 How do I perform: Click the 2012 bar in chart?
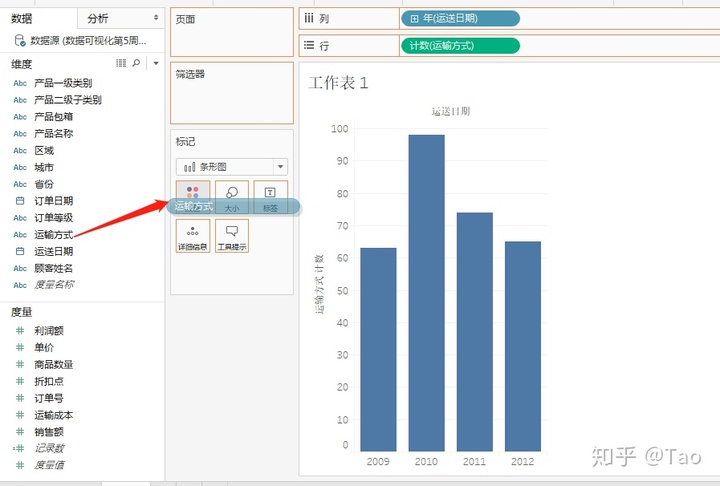(523, 346)
